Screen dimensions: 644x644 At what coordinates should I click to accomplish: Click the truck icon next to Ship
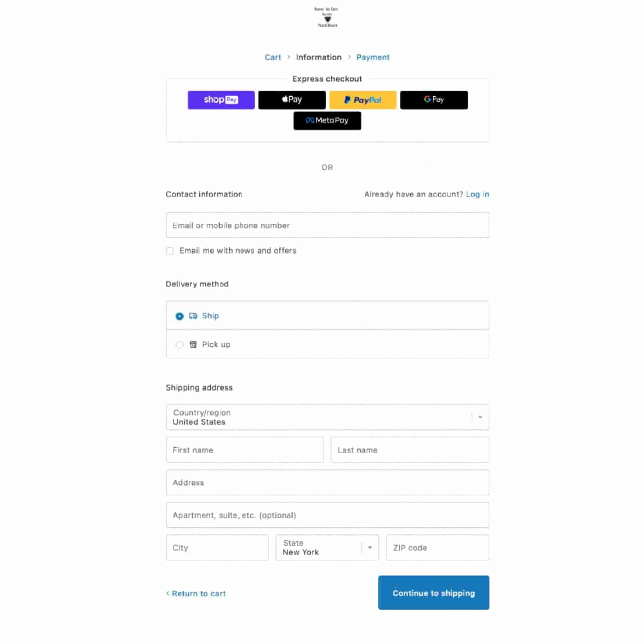[x=193, y=316]
